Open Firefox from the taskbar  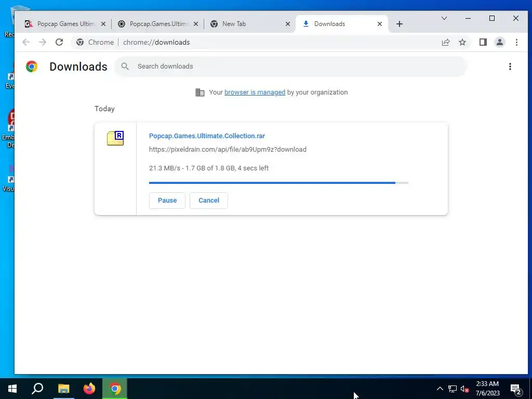coord(89,389)
